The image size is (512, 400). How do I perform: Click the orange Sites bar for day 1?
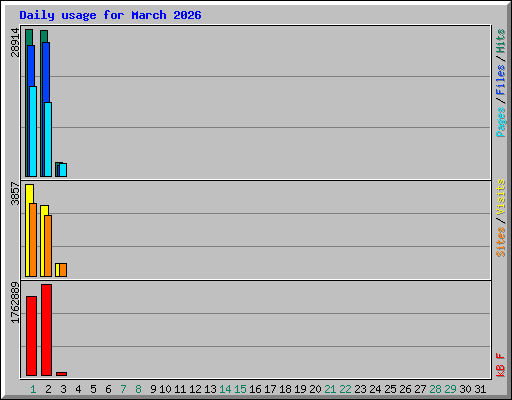point(33,240)
